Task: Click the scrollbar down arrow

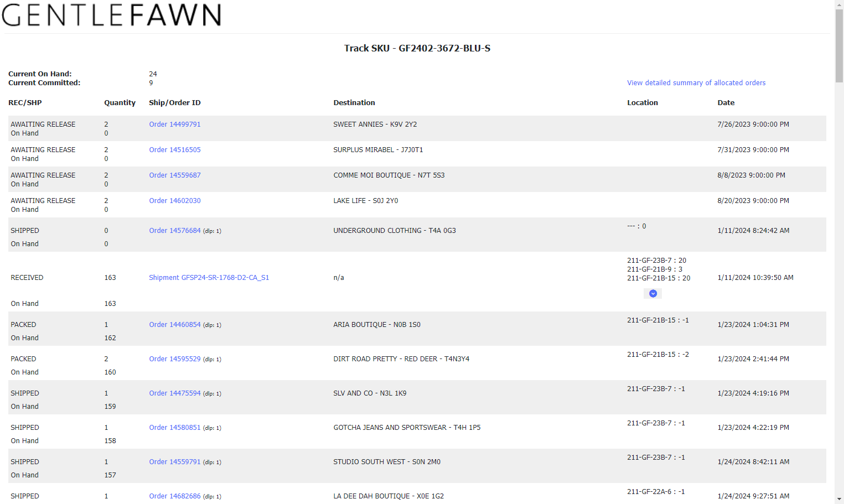Action: (839, 499)
